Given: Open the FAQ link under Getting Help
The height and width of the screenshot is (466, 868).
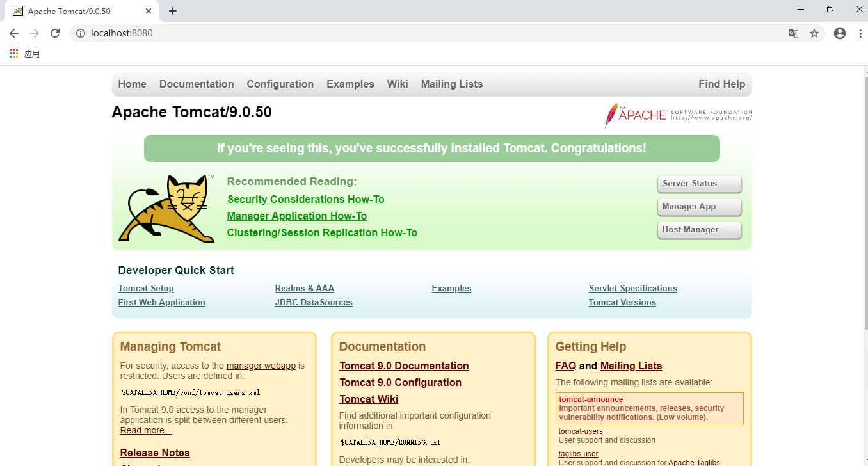Looking at the screenshot, I should tap(566, 366).
